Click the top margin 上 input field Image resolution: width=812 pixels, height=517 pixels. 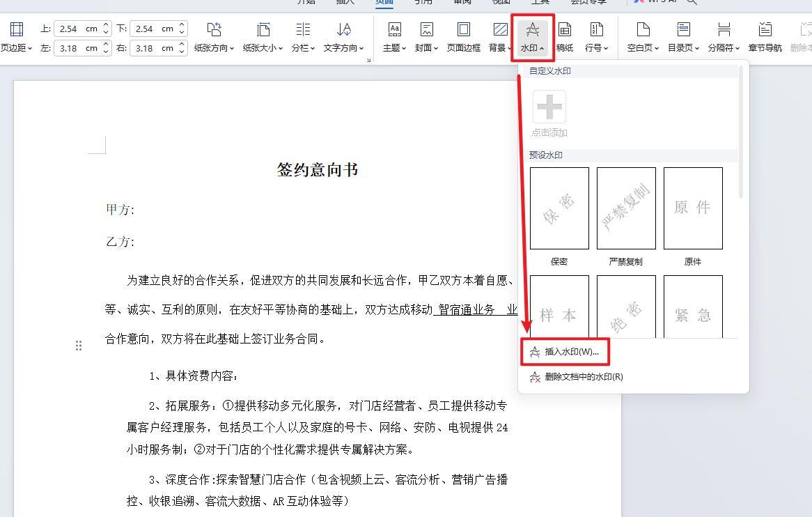77,29
